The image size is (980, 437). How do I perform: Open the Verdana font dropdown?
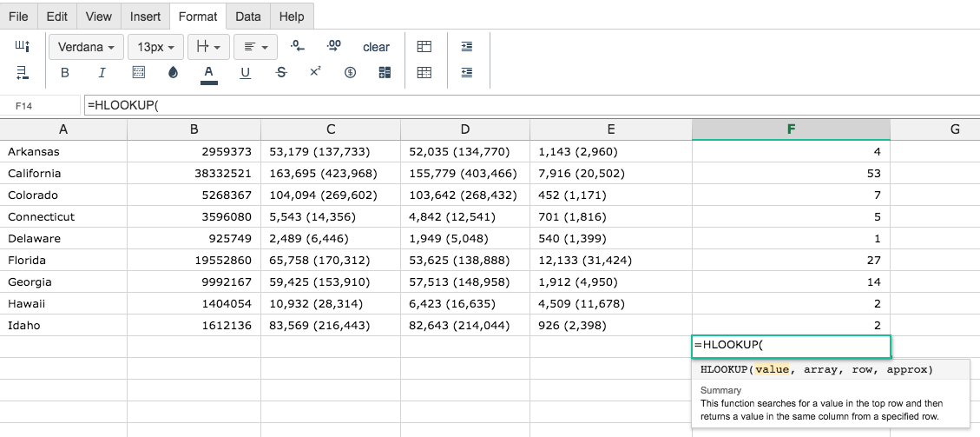tap(85, 47)
